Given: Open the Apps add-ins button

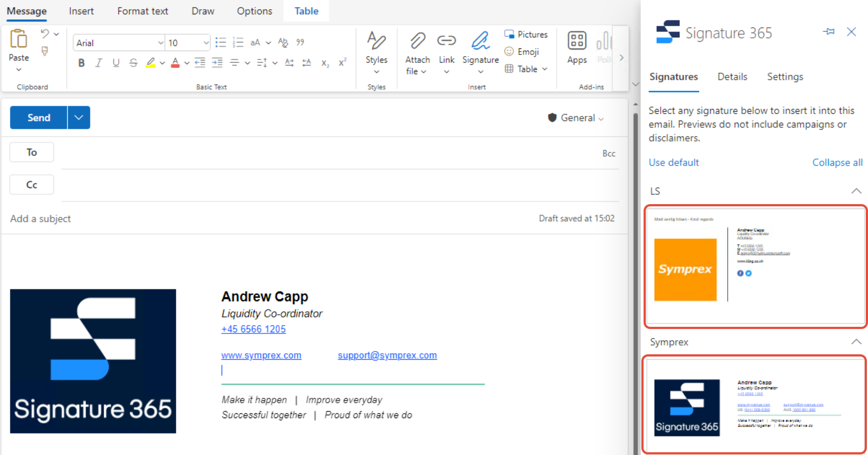Looking at the screenshot, I should pos(577,48).
